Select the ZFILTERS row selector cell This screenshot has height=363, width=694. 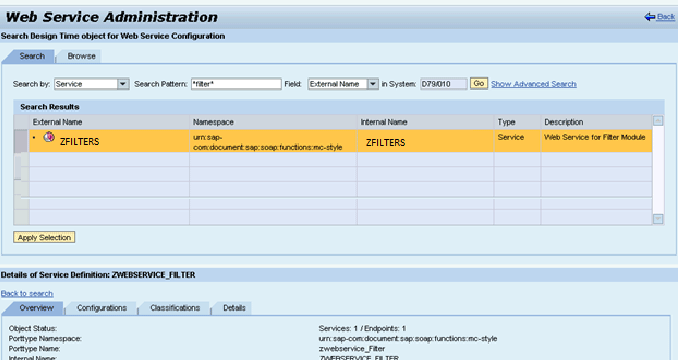21,141
